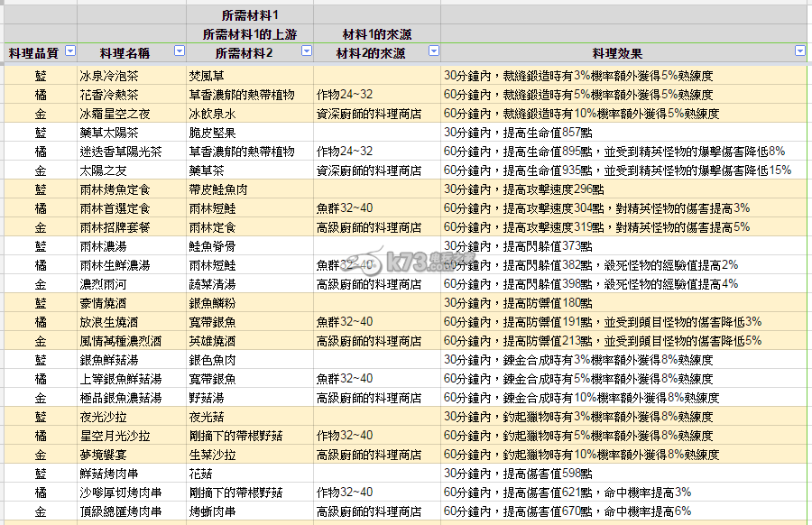This screenshot has height=525, width=812.
Task: Select the 所需材料1 header cell
Action: pos(250,15)
